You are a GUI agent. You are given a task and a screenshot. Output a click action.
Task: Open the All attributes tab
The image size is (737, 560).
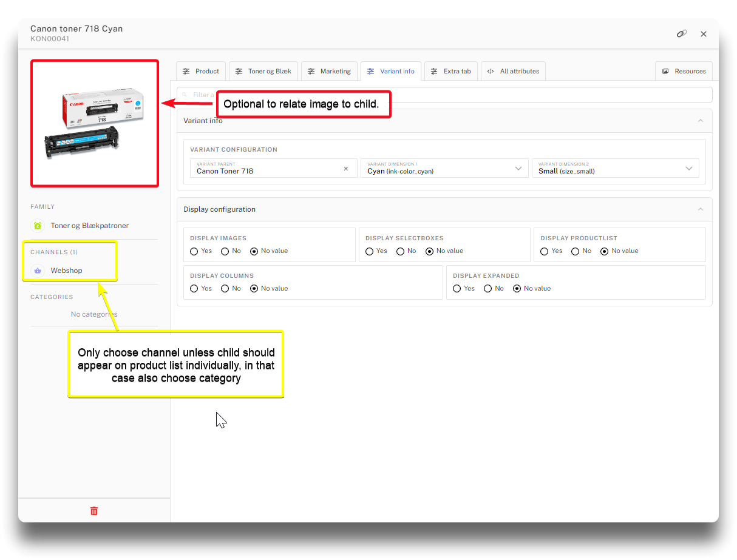click(x=513, y=71)
